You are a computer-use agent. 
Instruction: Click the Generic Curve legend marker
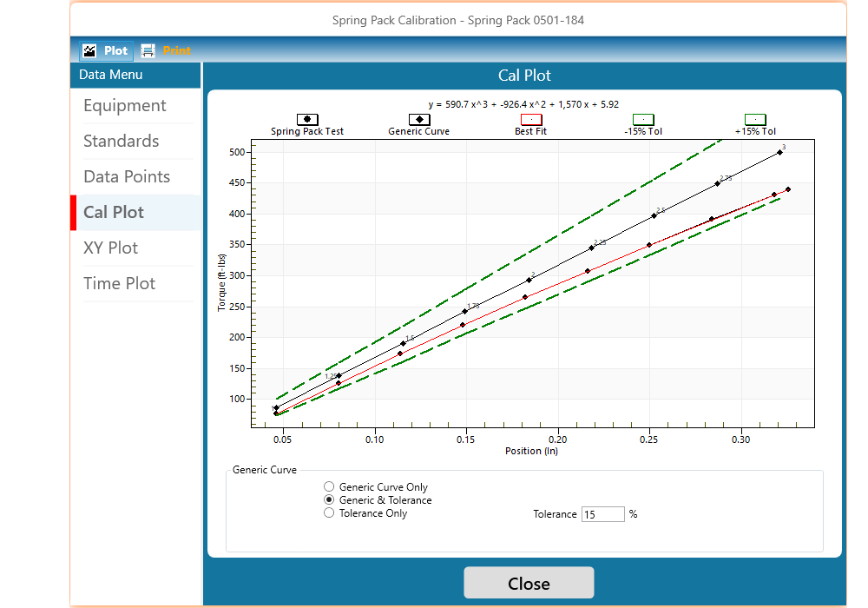click(419, 120)
